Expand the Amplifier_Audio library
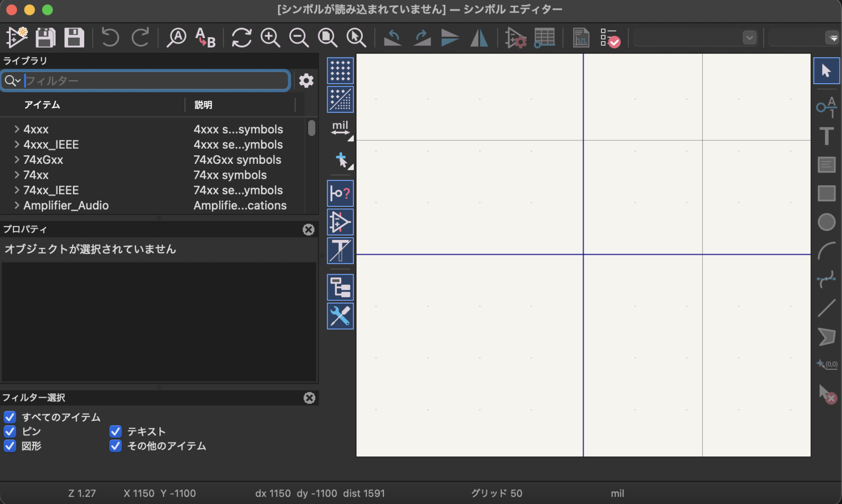Viewport: 842px width, 504px height. point(17,205)
